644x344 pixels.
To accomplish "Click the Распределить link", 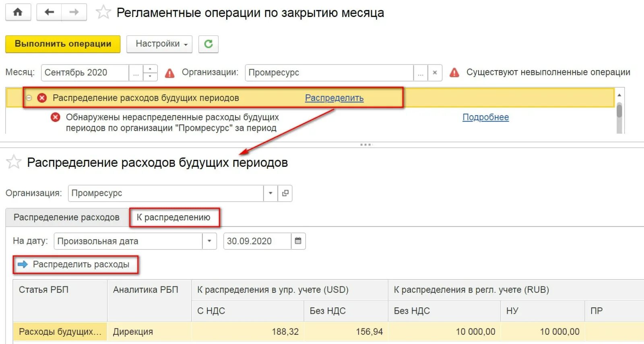I will pos(334,98).
